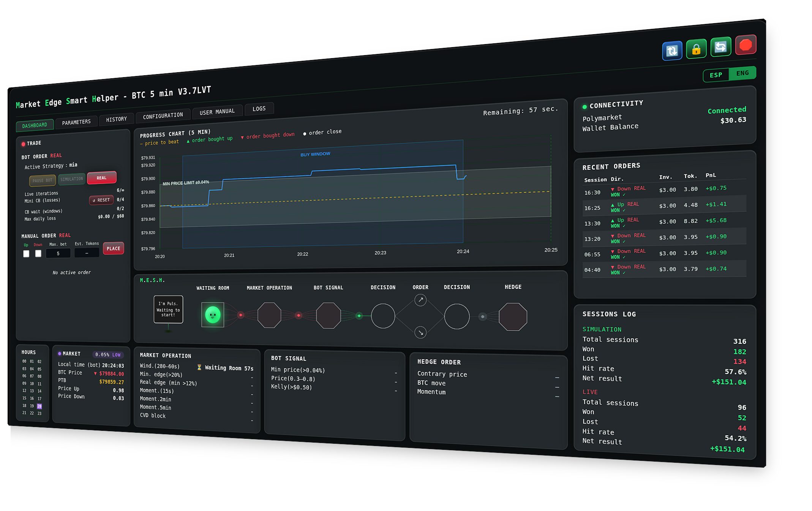Click the 16:30 Down order row
The image size is (812, 511).
(665, 190)
